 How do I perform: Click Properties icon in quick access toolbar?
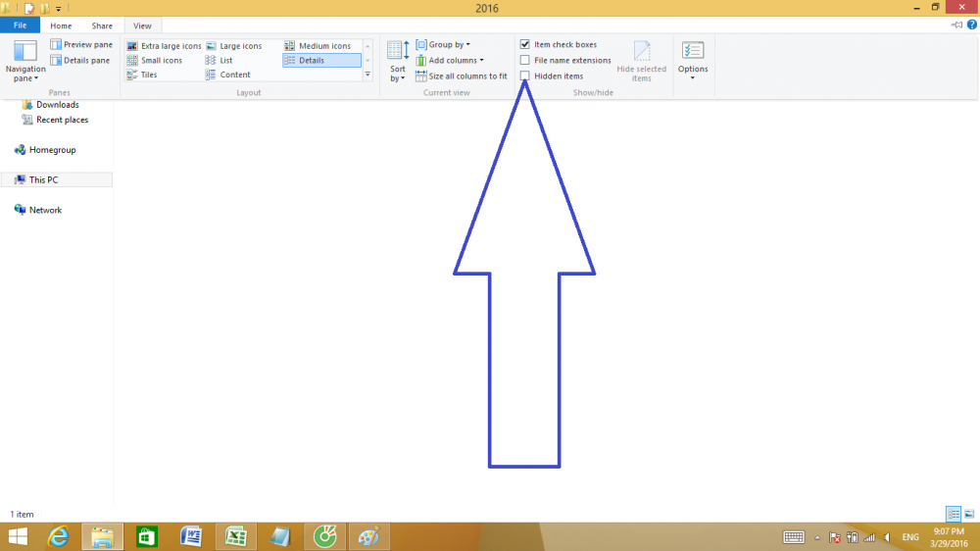28,8
